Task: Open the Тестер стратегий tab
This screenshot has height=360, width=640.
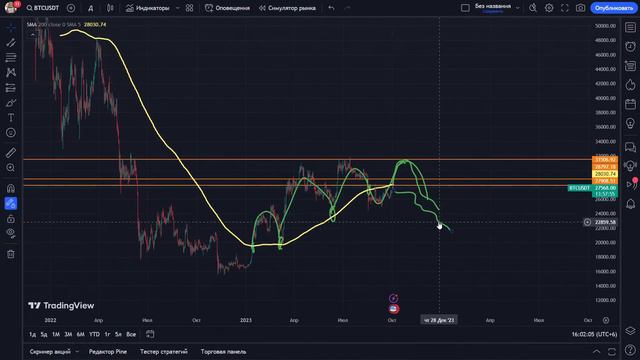Action: 164,351
